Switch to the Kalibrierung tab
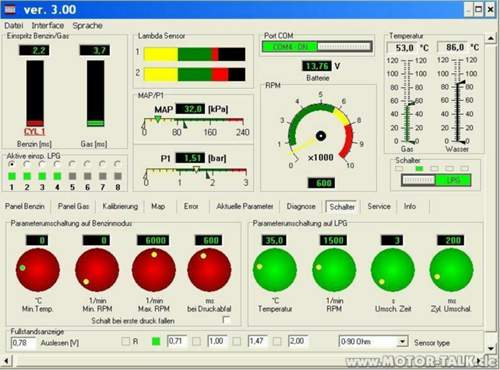Viewport: 500px width, 370px height. [120, 206]
